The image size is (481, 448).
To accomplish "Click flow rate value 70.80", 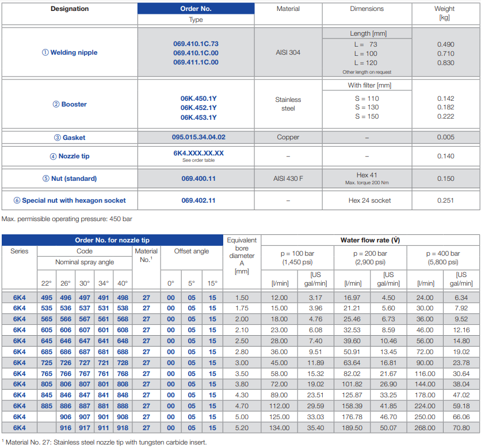I will point(461,428).
